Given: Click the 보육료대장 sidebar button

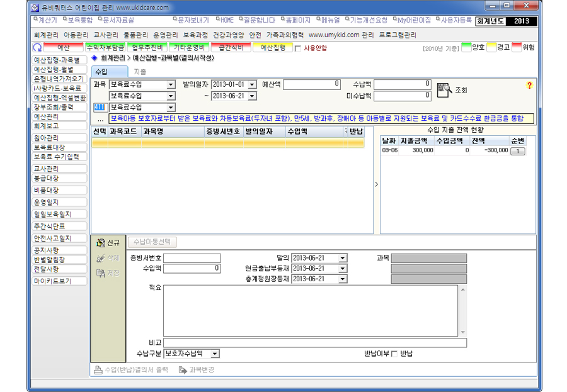Looking at the screenshot, I should pyautogui.click(x=60, y=147).
